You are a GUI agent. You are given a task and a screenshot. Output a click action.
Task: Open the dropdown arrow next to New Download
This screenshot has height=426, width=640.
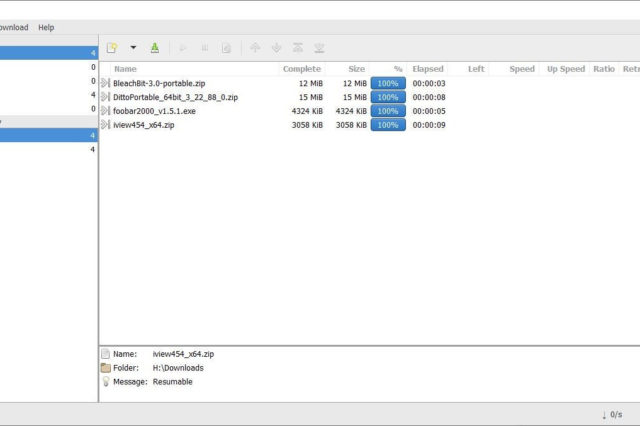click(x=133, y=47)
